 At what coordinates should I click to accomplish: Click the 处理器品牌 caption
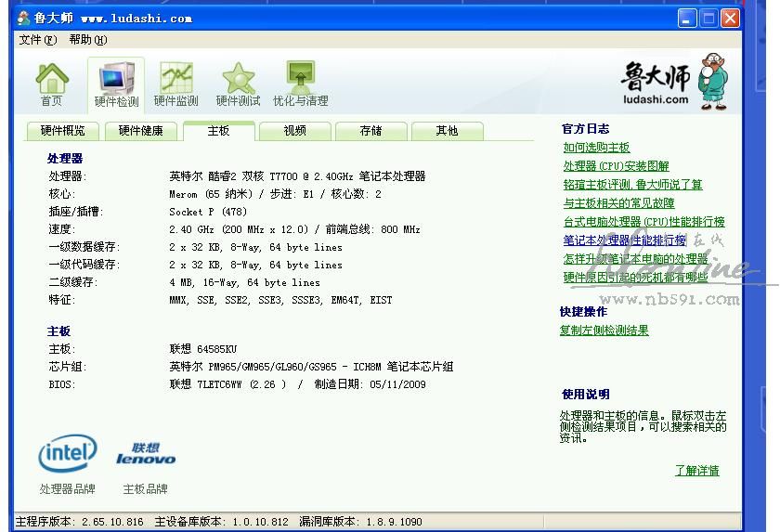click(68, 489)
